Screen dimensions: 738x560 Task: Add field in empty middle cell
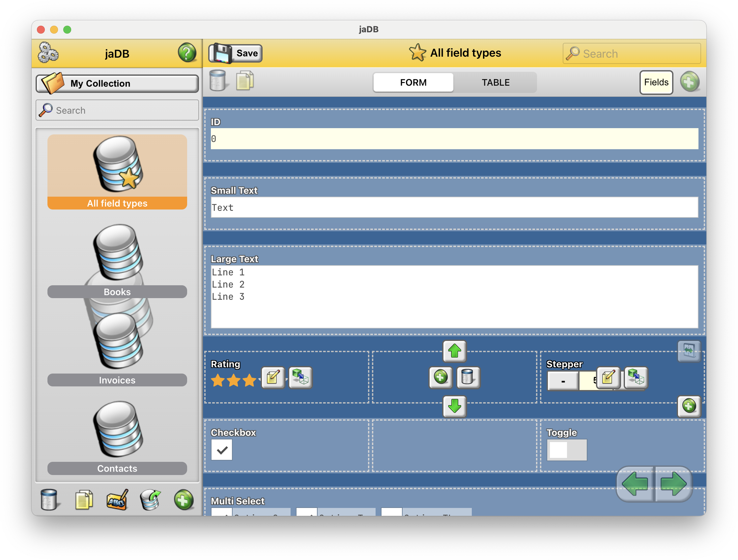click(x=440, y=377)
